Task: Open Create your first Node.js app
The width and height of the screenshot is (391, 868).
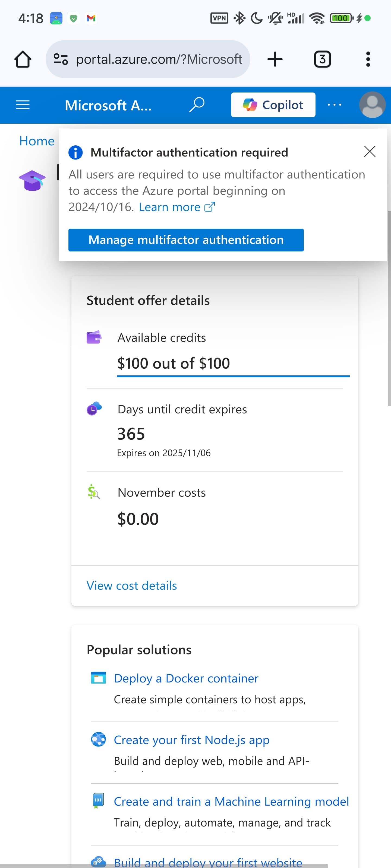Action: coord(192,740)
